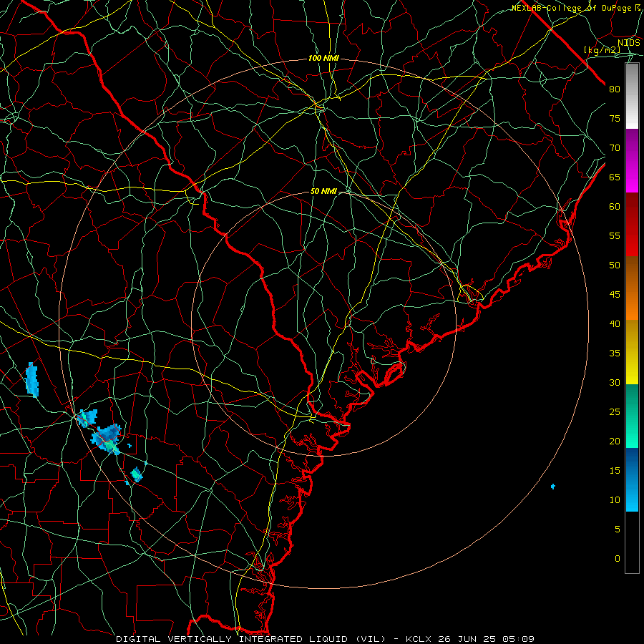Click the NEXLAB-College of DuPage watermark text
Screen dimensions: 644x644
576,8
